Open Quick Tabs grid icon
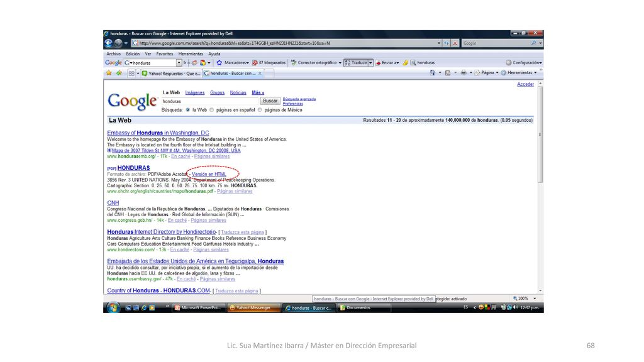The height and width of the screenshot is (362, 644). click(x=131, y=73)
